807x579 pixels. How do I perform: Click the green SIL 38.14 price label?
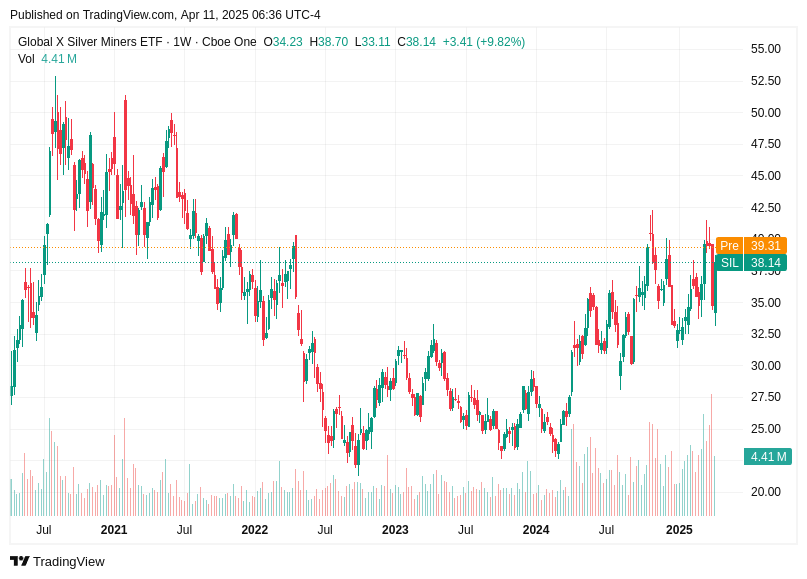751,262
